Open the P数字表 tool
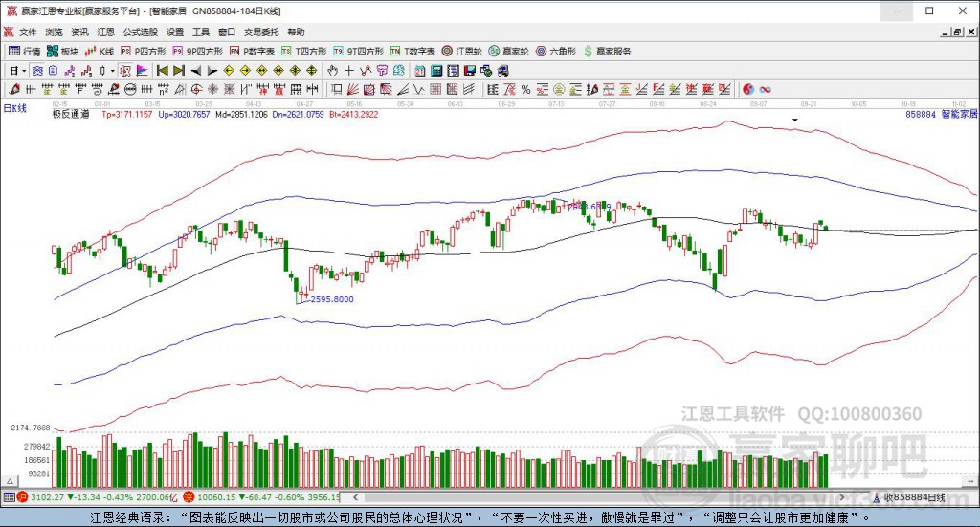 [252, 52]
